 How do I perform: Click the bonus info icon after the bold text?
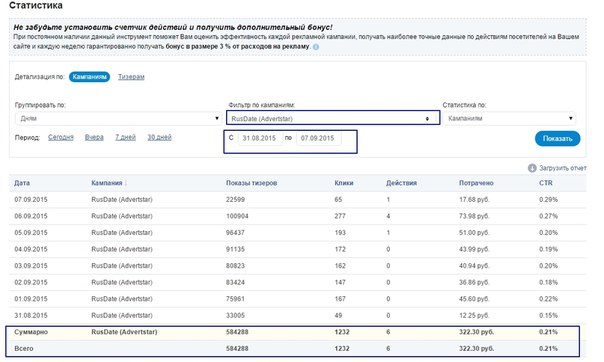click(316, 47)
